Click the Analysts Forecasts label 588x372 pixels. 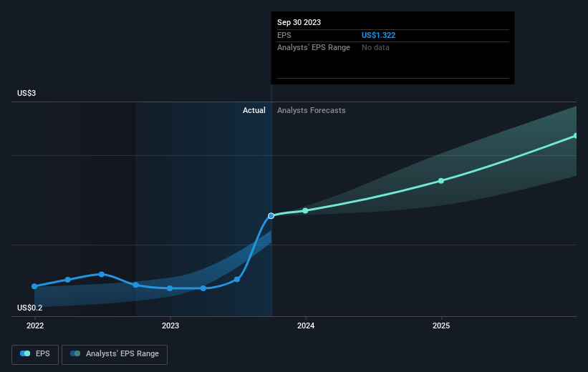(x=312, y=110)
